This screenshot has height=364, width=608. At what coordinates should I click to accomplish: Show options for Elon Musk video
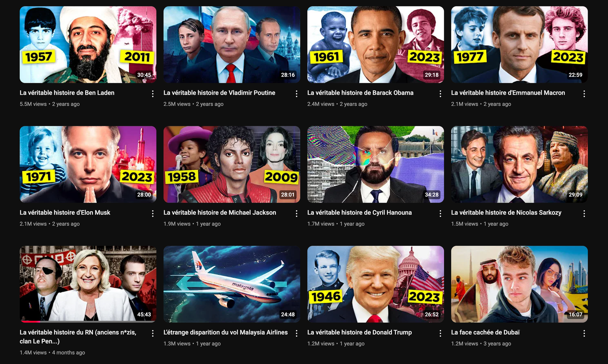coord(153,213)
